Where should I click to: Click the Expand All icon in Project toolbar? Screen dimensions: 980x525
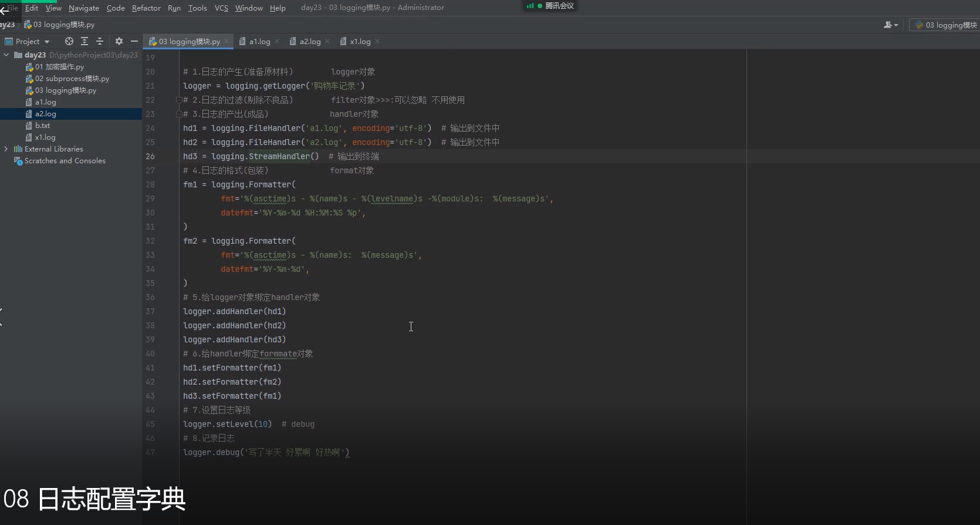[85, 41]
